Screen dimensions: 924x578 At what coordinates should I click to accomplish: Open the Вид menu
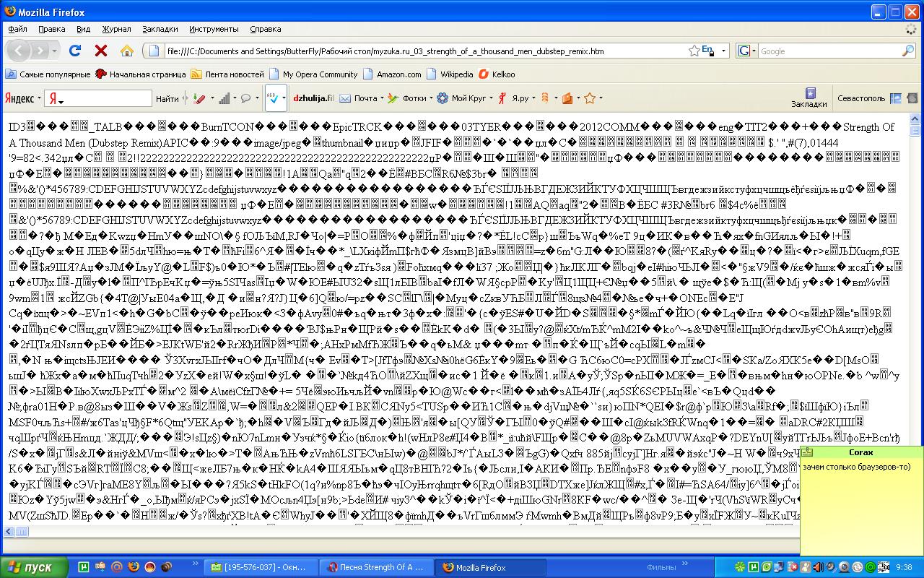point(84,29)
